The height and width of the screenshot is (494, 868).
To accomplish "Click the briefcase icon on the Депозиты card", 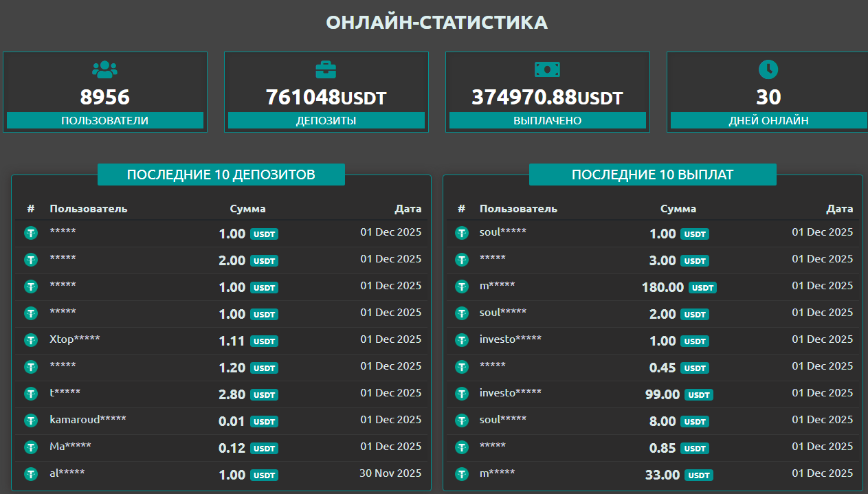I will tap(325, 69).
